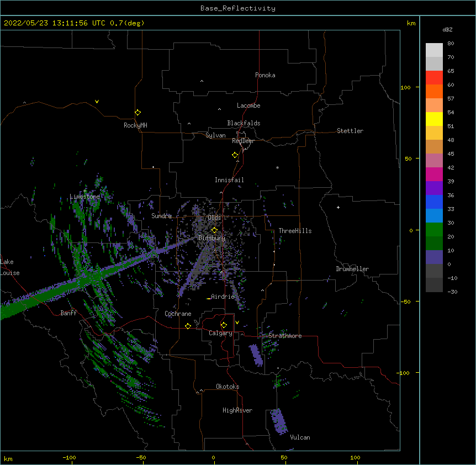
Task: Click the purple echo patch southwest of Strathmore
Action: point(256,355)
